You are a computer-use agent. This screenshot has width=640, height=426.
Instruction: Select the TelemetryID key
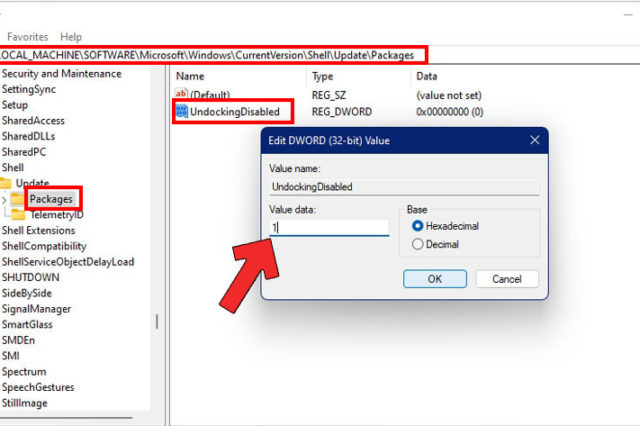(x=57, y=215)
